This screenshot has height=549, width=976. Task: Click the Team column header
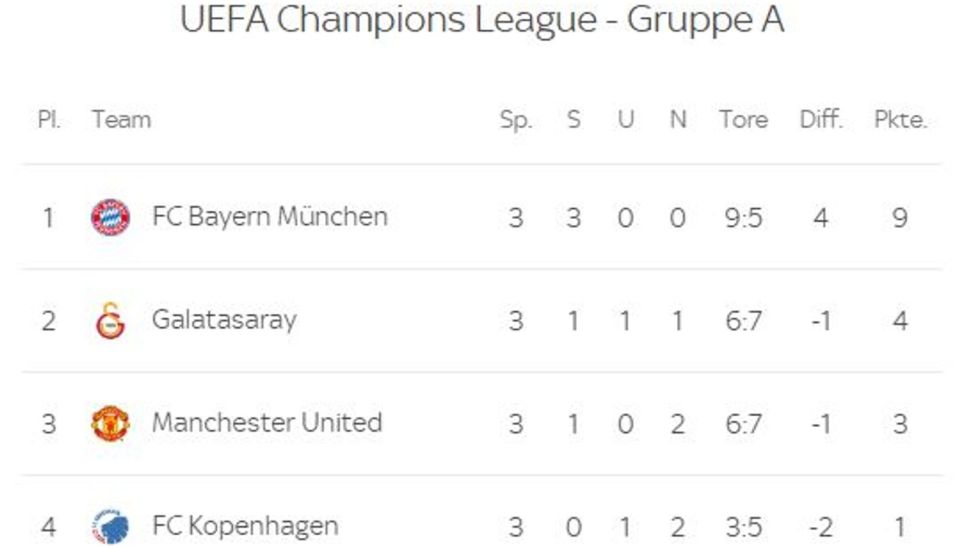tap(121, 119)
